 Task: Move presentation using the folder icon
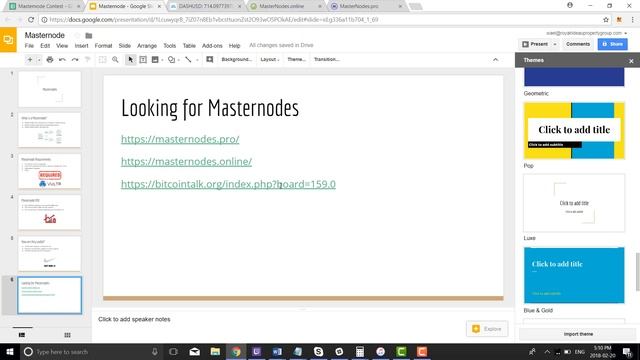(89, 36)
